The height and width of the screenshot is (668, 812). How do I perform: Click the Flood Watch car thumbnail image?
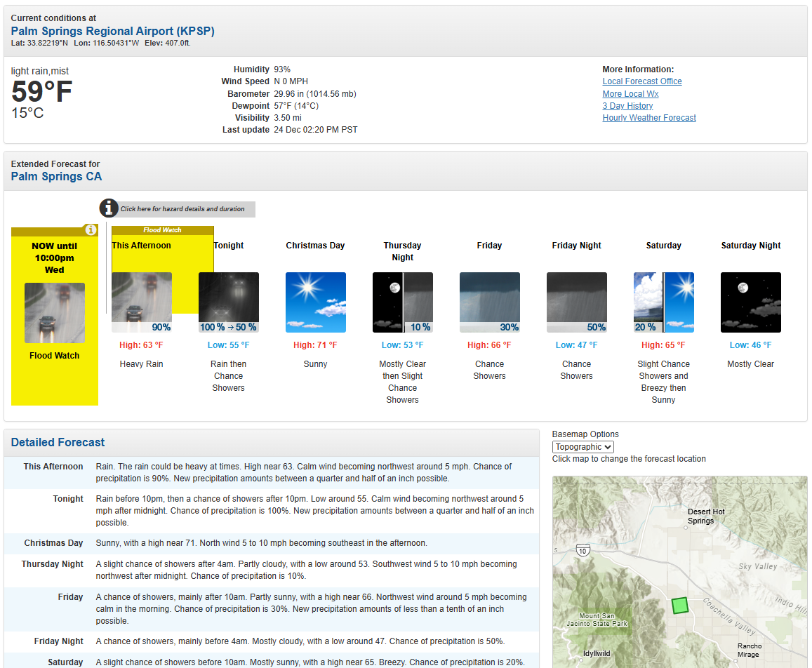[55, 313]
